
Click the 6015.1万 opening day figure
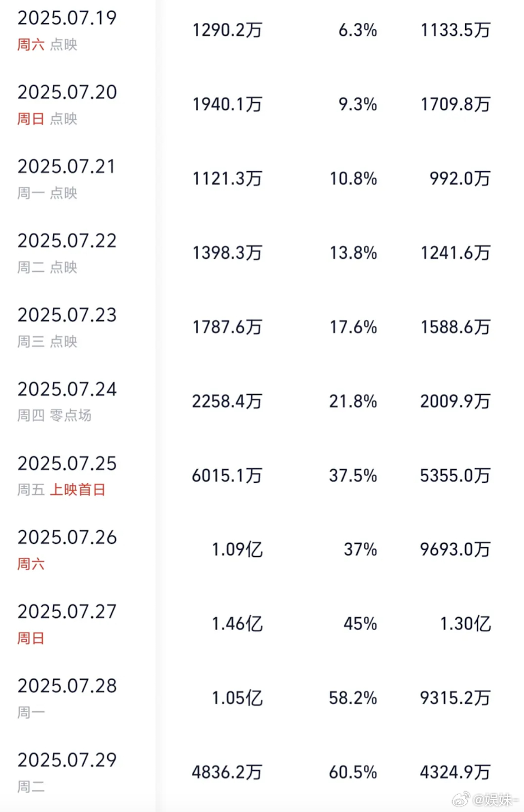[227, 476]
